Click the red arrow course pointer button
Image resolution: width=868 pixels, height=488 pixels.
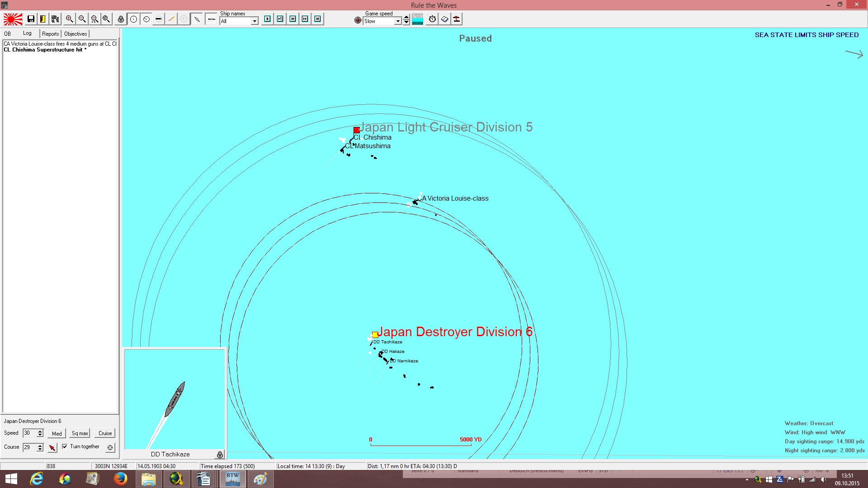pos(52,447)
